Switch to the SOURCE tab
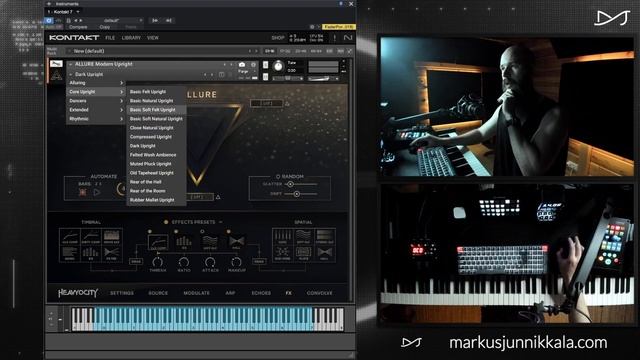This screenshot has width=640, height=360. [158, 293]
